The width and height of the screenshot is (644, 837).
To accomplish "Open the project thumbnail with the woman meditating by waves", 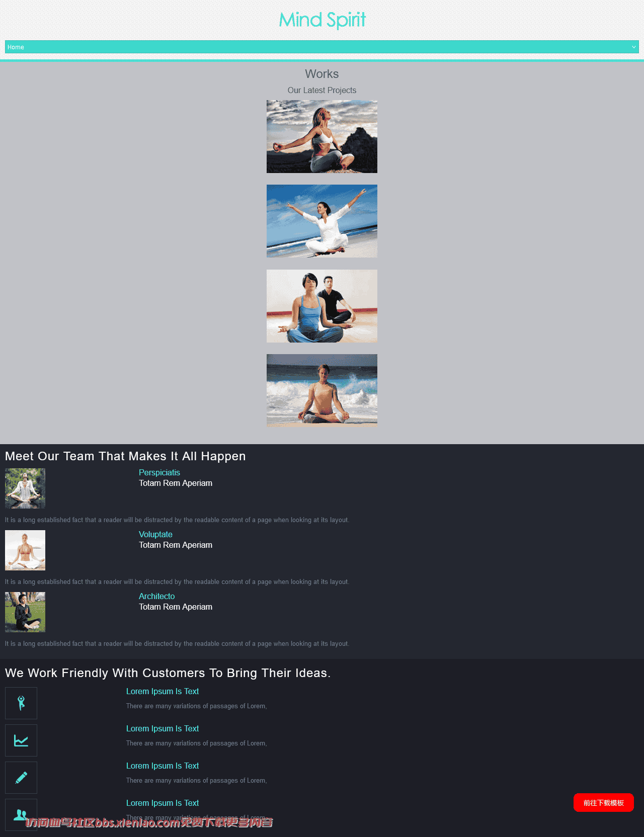I will (x=322, y=390).
